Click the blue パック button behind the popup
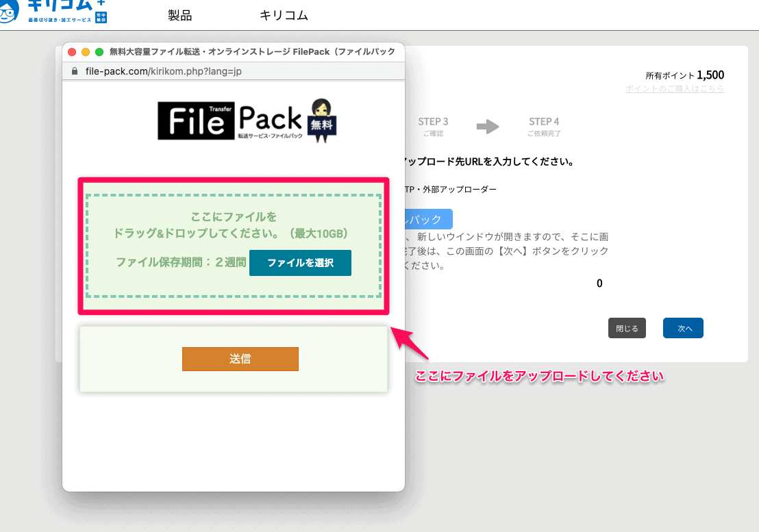The height and width of the screenshot is (532, 759). click(x=428, y=219)
